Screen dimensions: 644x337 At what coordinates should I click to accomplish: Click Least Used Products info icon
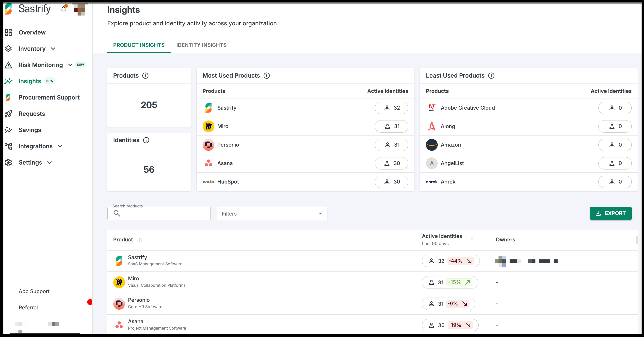[x=491, y=76]
